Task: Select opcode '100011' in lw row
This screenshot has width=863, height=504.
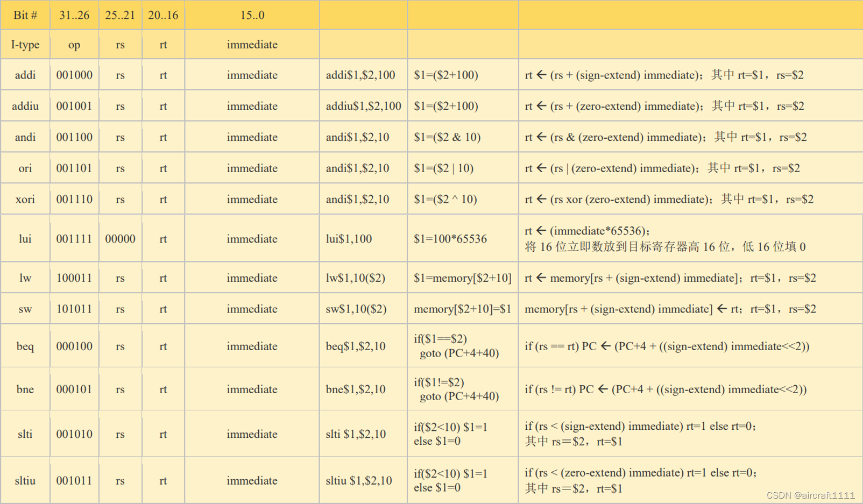Action: click(x=74, y=278)
